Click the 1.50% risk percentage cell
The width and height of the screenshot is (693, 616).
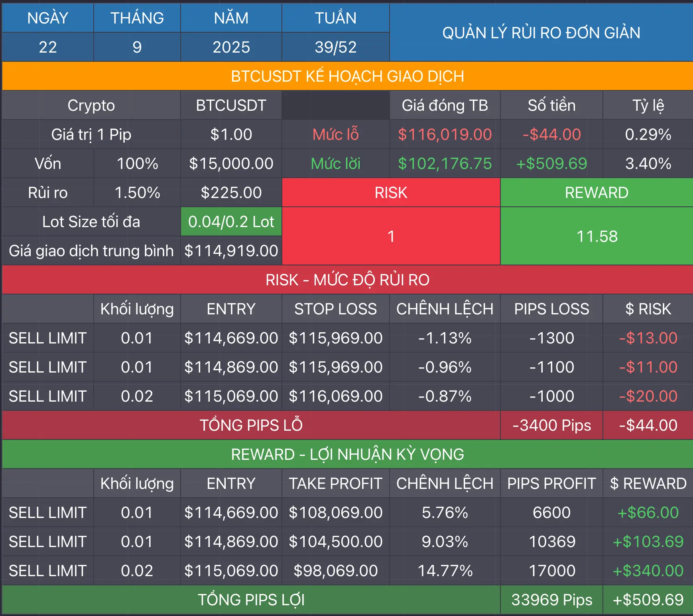point(137,193)
